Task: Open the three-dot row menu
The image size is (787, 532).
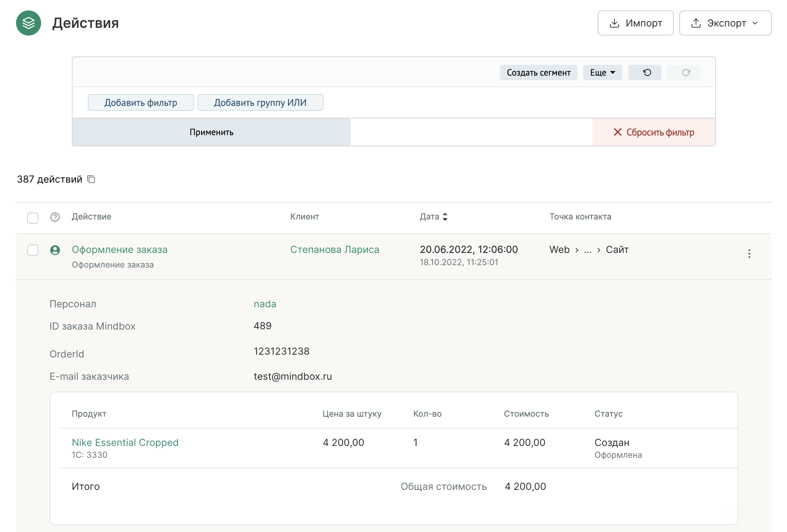Action: pyautogui.click(x=749, y=254)
